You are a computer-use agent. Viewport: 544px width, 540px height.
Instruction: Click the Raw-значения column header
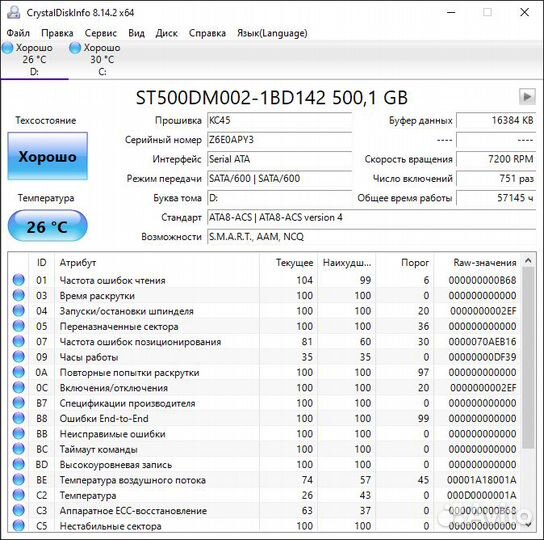[478, 262]
